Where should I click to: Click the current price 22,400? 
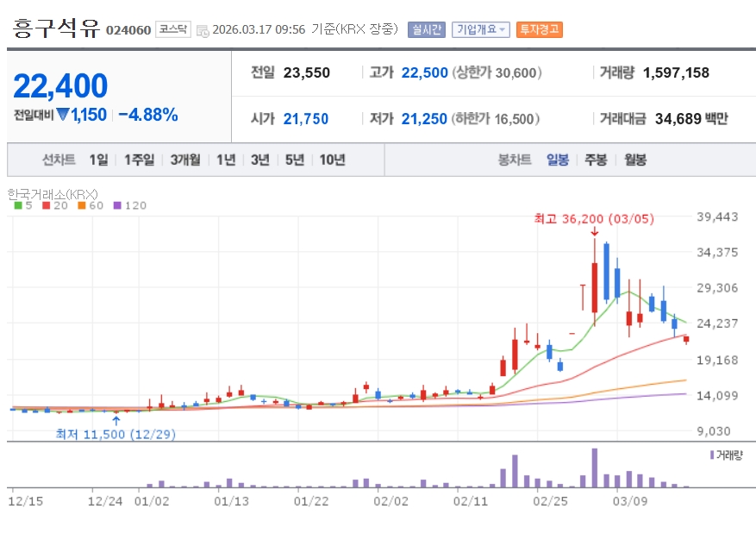(x=60, y=86)
